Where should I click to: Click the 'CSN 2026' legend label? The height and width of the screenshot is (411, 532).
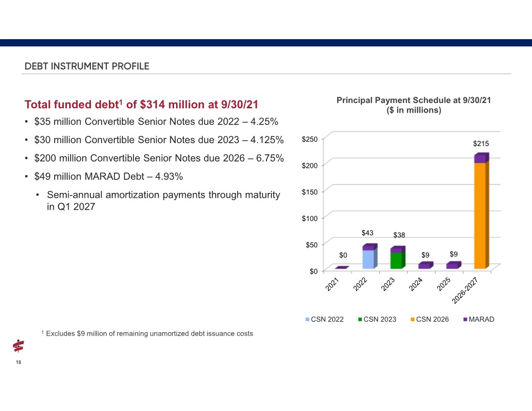432,320
